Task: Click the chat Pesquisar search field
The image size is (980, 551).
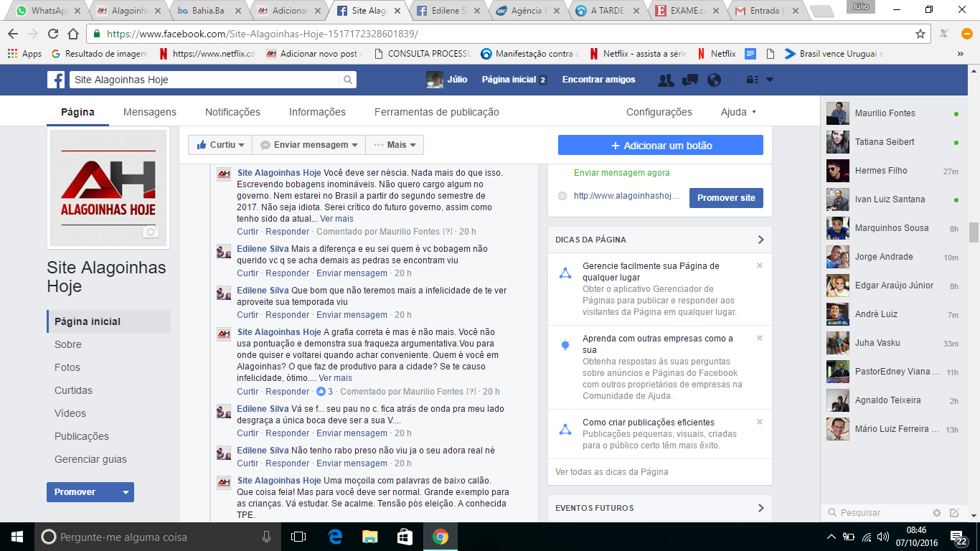Action: [x=875, y=513]
